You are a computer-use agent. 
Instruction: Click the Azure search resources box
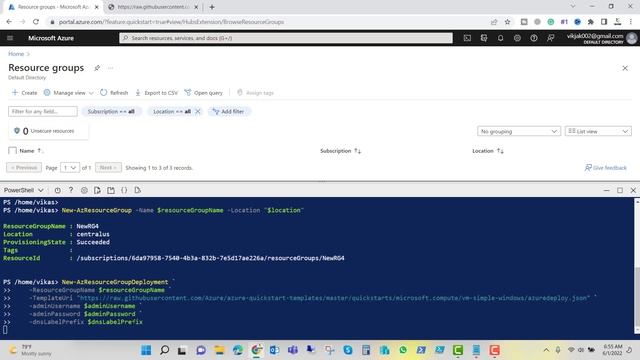tap(286, 38)
